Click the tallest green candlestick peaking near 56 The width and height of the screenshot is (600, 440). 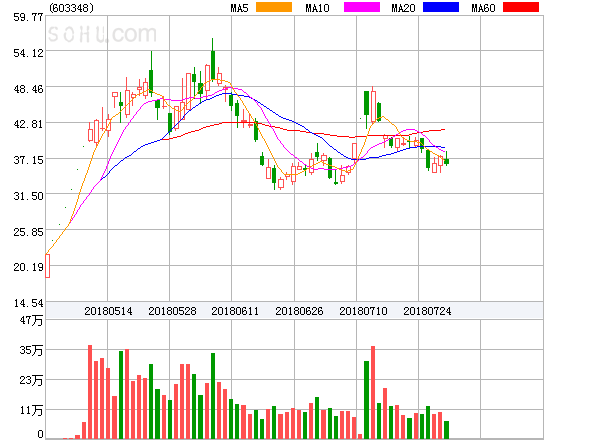pos(213,61)
